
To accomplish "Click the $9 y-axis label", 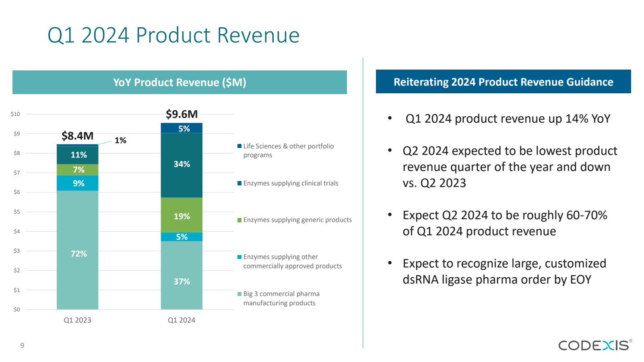I will pos(17,134).
